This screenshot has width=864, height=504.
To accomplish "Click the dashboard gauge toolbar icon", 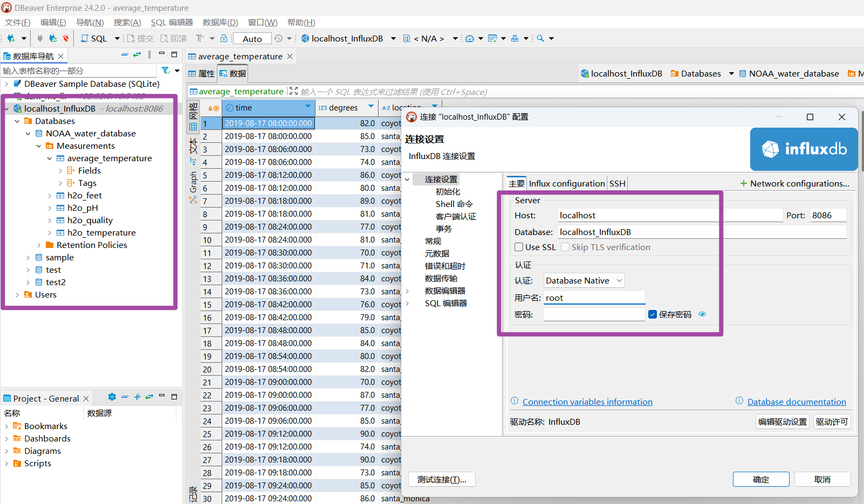I will [470, 38].
